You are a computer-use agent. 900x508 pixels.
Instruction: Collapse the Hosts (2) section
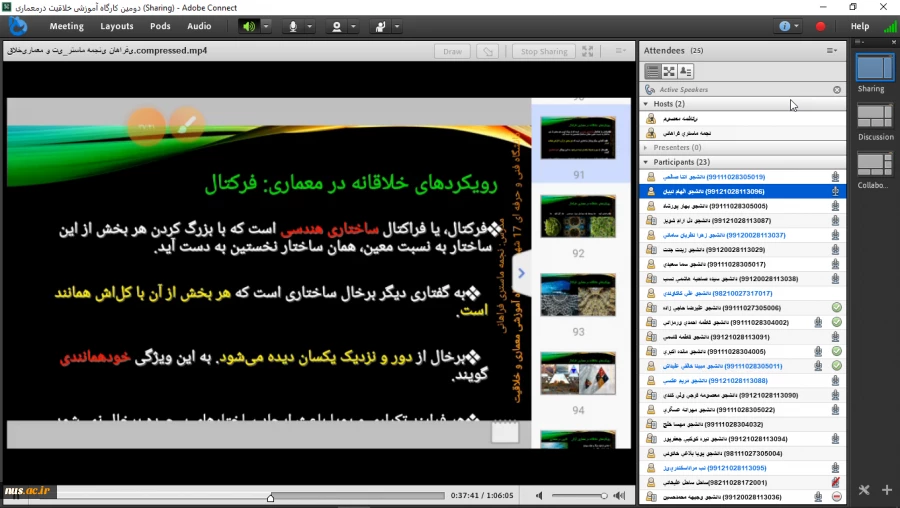[647, 104]
